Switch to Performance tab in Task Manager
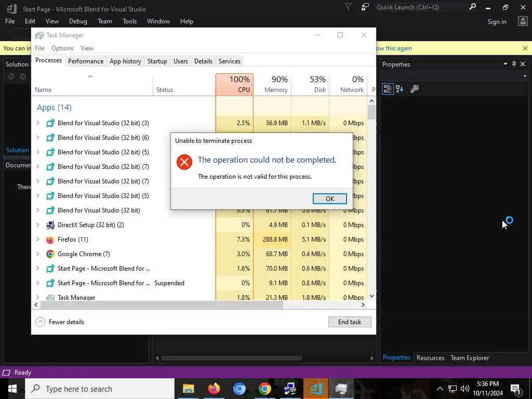 [86, 61]
